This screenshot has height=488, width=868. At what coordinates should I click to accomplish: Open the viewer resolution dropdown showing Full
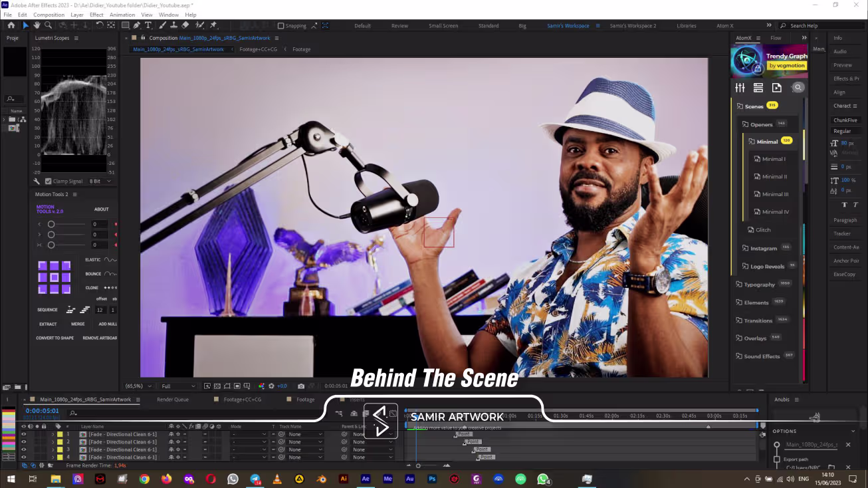(179, 386)
